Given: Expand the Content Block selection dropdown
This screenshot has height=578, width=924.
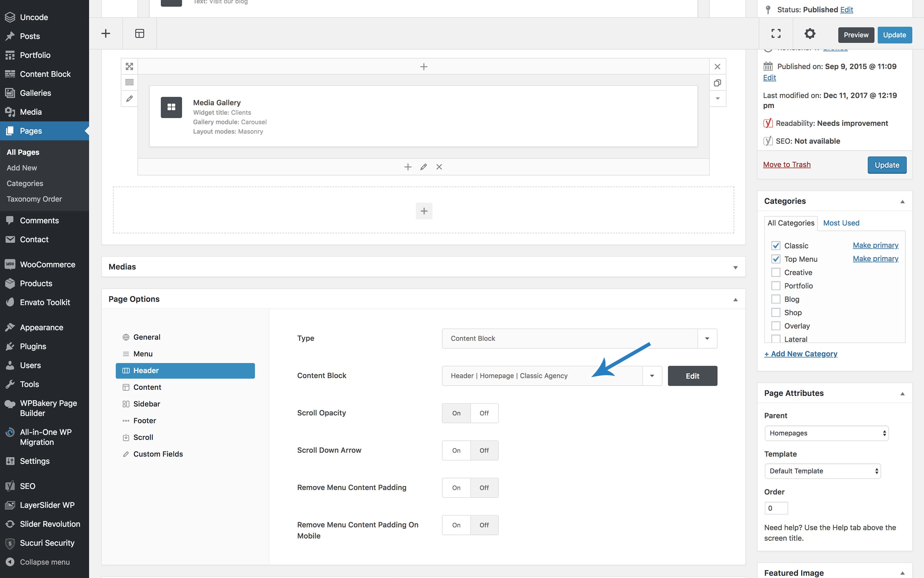Looking at the screenshot, I should click(x=652, y=376).
